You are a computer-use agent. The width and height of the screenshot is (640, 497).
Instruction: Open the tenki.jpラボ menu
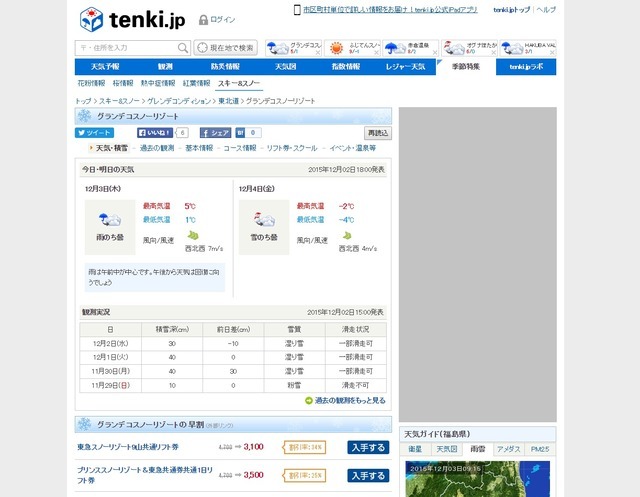pos(526,67)
